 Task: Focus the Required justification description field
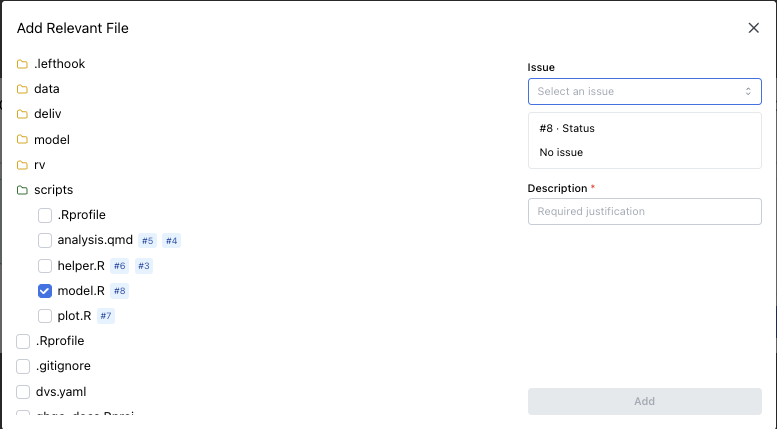click(644, 211)
